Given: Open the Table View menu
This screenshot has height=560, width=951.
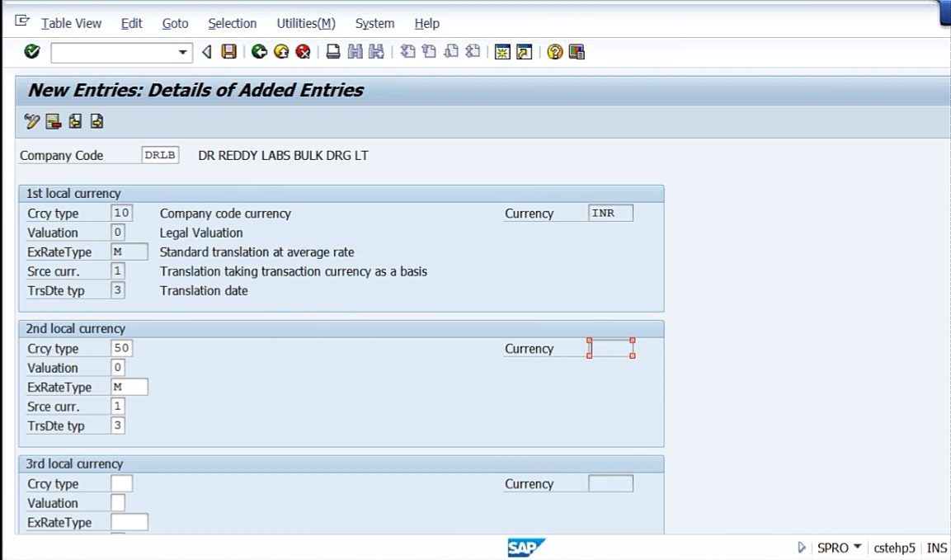Looking at the screenshot, I should click(71, 23).
